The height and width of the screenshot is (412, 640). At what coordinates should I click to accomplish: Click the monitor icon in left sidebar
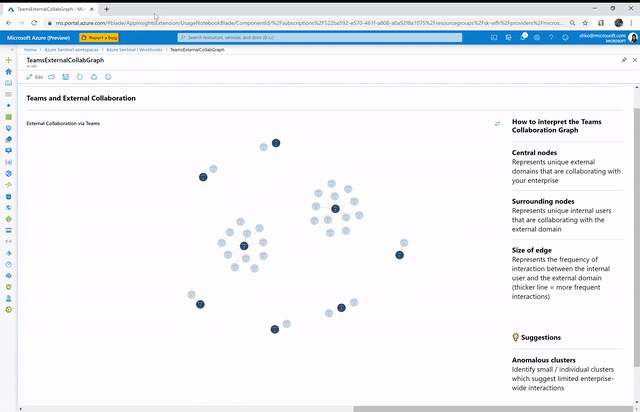pos(8,151)
